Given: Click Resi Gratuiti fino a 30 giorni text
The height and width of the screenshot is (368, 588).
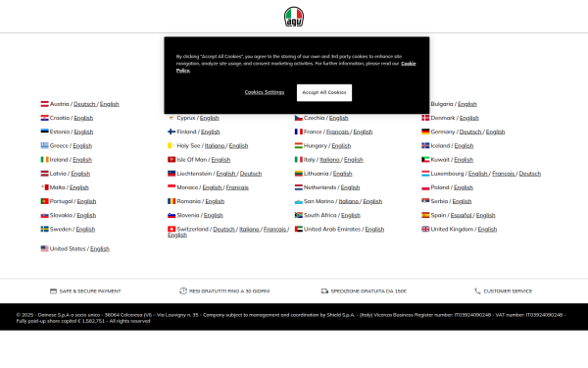Looking at the screenshot, I should 229,291.
